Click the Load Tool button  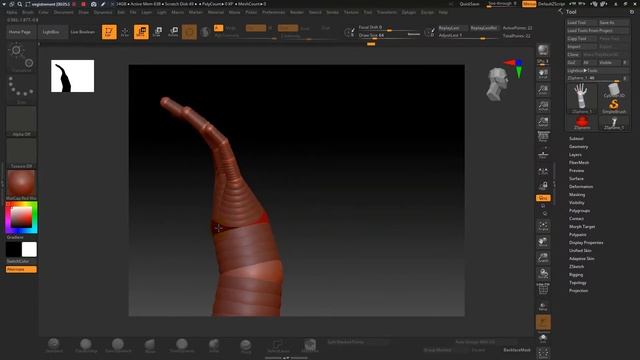click(582, 22)
